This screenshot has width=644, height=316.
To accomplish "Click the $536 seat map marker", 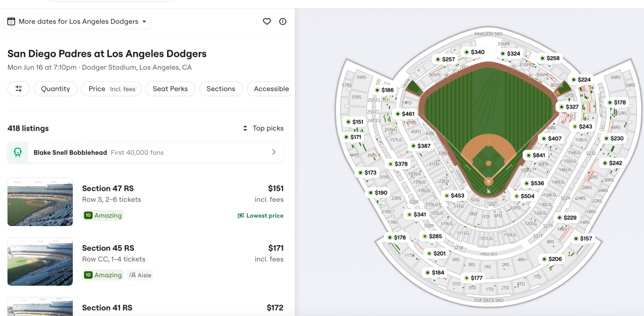I will click(533, 183).
